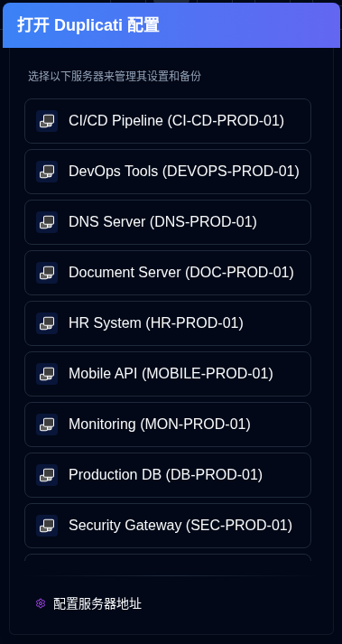Select Mobile API (MOBILE-PROD-01)

tap(168, 373)
